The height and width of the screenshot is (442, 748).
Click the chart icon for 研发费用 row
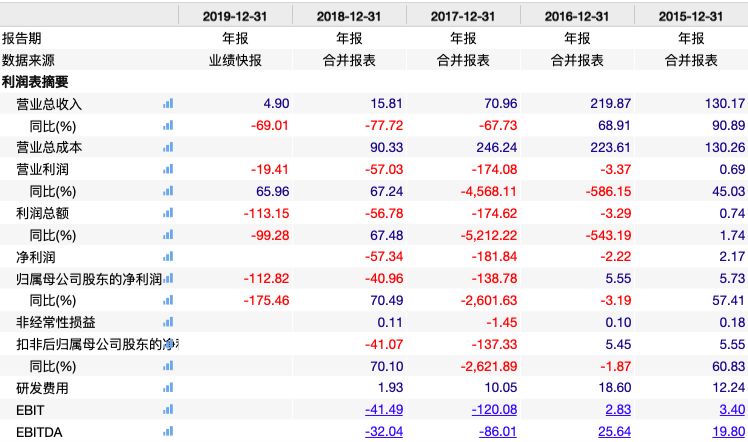pyautogui.click(x=168, y=389)
